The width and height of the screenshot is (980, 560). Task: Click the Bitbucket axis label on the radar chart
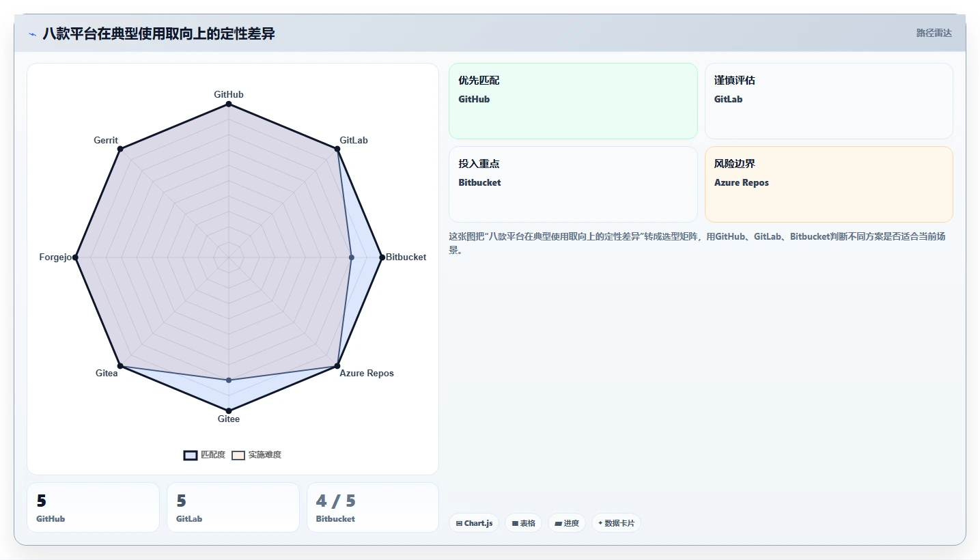[406, 257]
